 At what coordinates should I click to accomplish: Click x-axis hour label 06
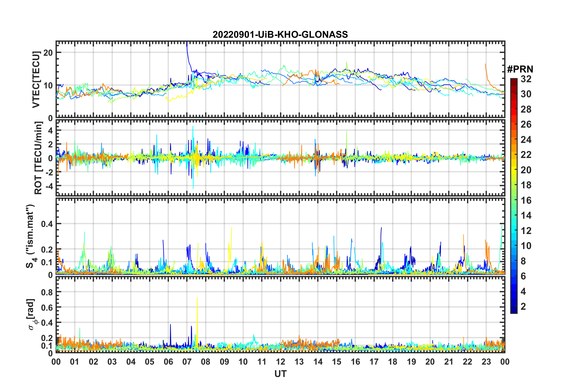pyautogui.click(x=168, y=362)
